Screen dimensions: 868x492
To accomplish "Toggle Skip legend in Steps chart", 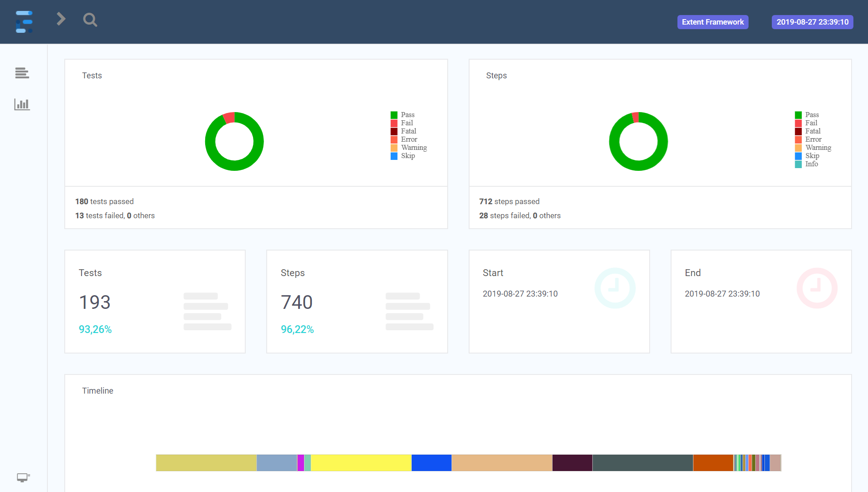I will 807,156.
